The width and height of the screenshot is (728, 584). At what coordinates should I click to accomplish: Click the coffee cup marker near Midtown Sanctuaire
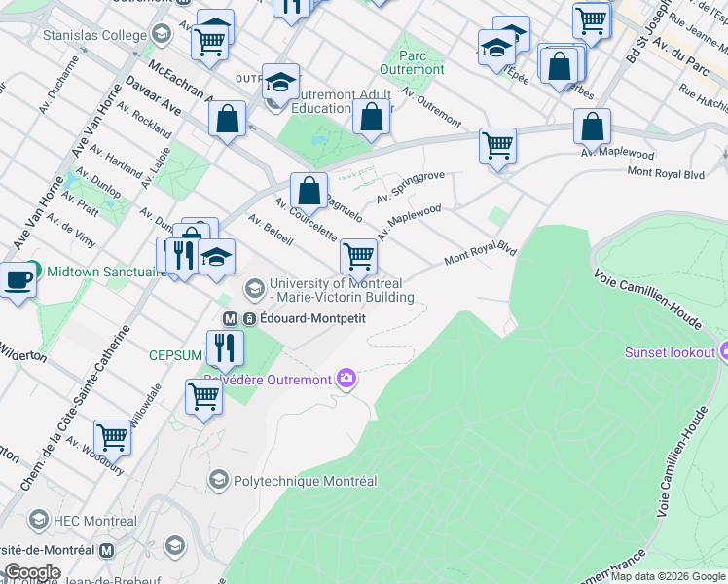click(18, 282)
